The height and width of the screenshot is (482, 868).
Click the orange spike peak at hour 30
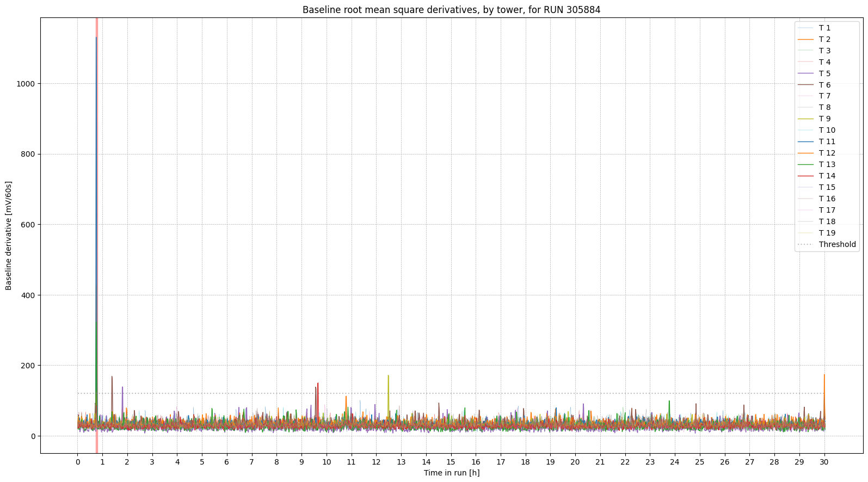pyautogui.click(x=824, y=375)
